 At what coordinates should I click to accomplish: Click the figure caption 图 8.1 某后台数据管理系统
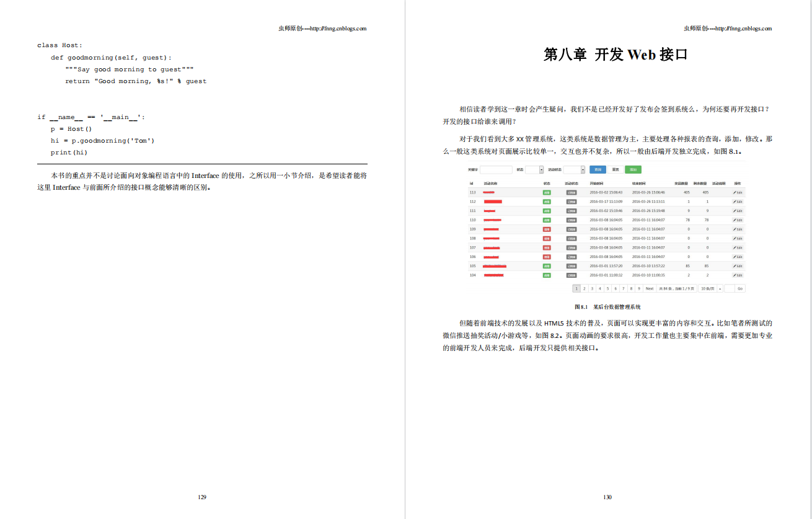(607, 307)
